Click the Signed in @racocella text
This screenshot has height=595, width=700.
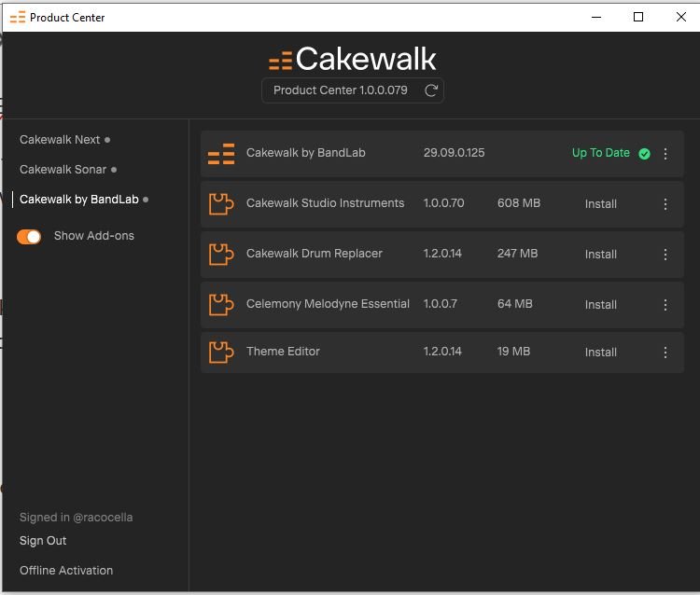click(76, 518)
